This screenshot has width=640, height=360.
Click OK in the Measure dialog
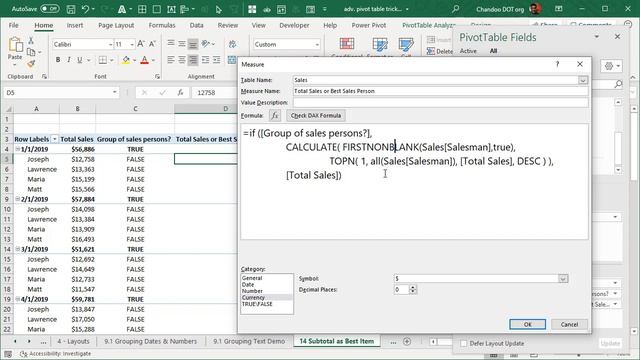[x=527, y=324]
